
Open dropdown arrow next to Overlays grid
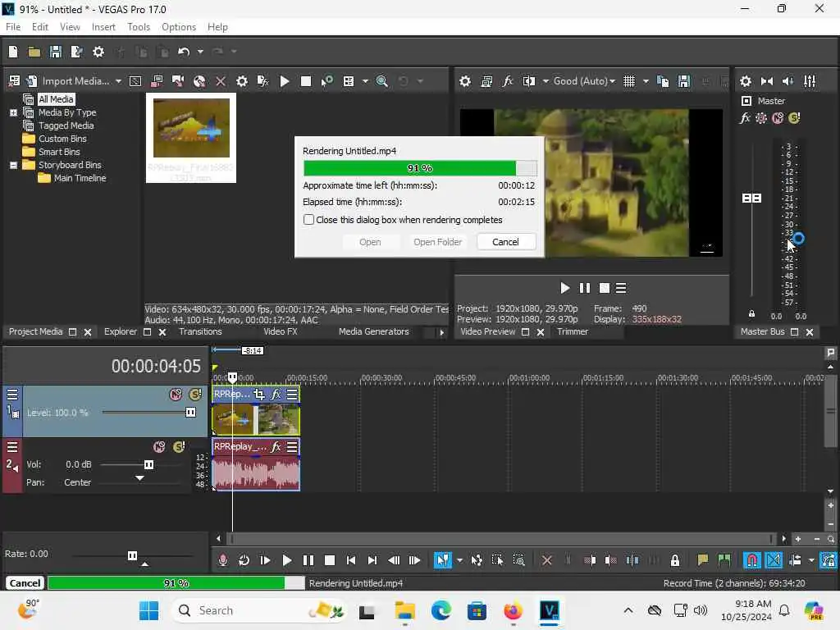point(646,81)
